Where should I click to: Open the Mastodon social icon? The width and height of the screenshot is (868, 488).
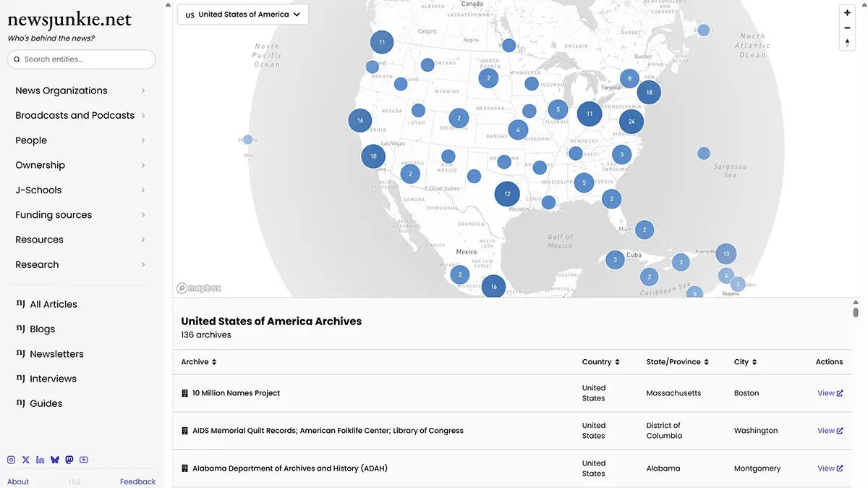click(x=69, y=460)
